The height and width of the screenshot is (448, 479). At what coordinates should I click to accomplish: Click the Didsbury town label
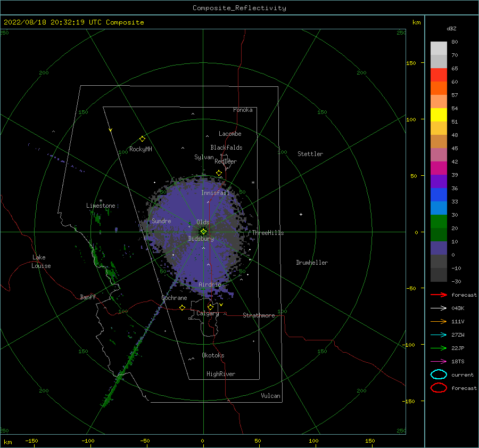(x=201, y=239)
